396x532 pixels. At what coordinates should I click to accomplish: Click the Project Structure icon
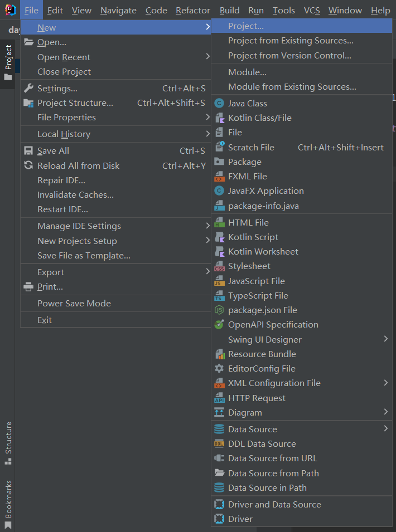pos(28,103)
